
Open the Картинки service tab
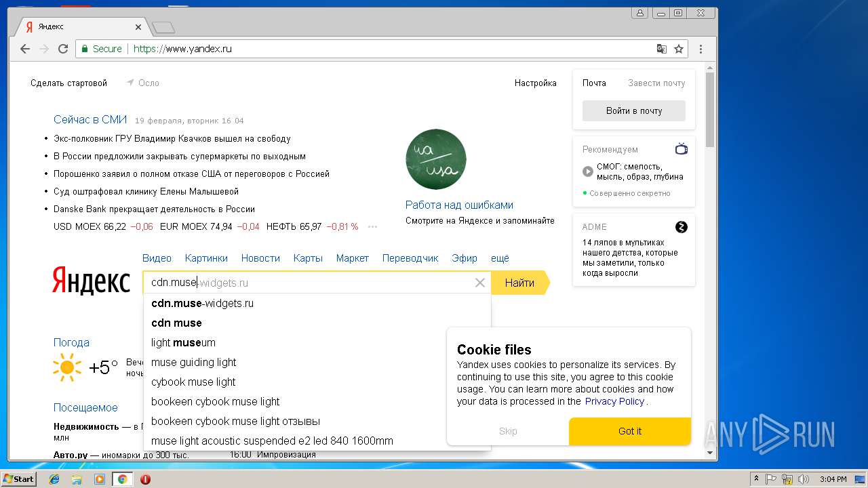tap(206, 258)
